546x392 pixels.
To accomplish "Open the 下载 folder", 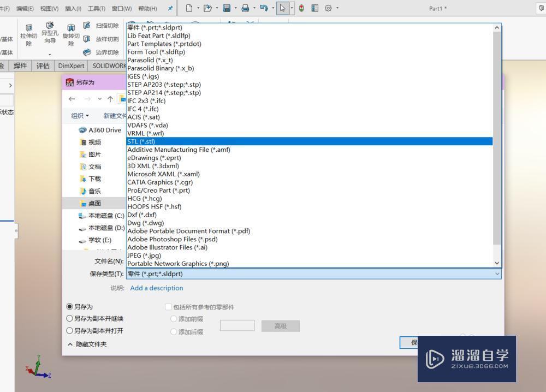I will (x=91, y=179).
